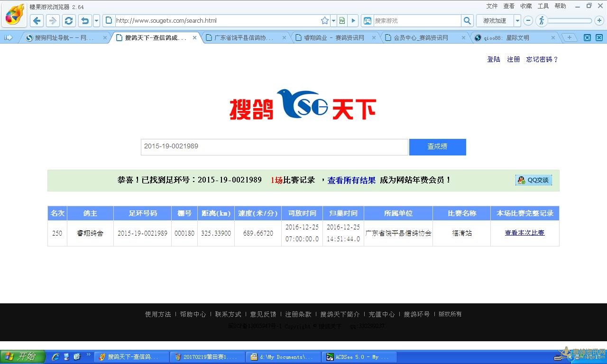Click the Windows 开始 start button
Viewport: 607px width, 364px height.
23,357
